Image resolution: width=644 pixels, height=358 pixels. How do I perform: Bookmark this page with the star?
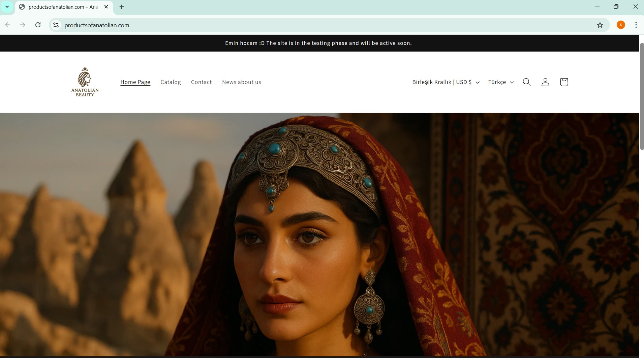601,25
